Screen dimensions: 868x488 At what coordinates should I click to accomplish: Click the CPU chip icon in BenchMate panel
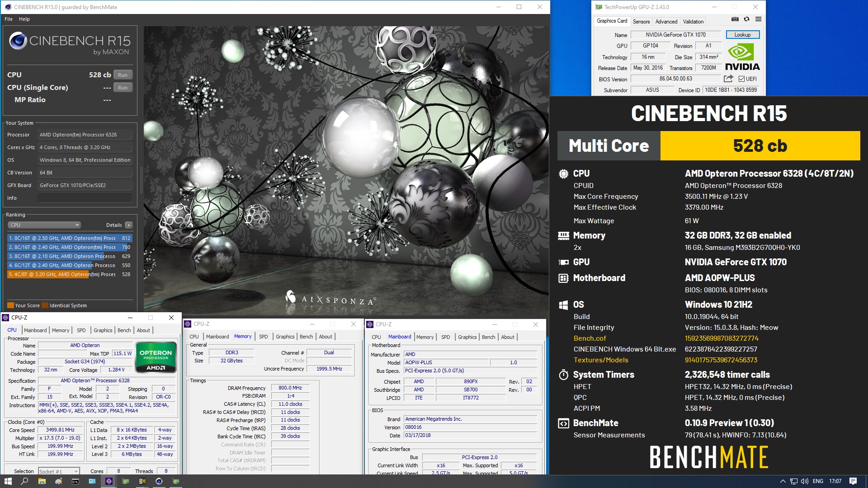(563, 174)
